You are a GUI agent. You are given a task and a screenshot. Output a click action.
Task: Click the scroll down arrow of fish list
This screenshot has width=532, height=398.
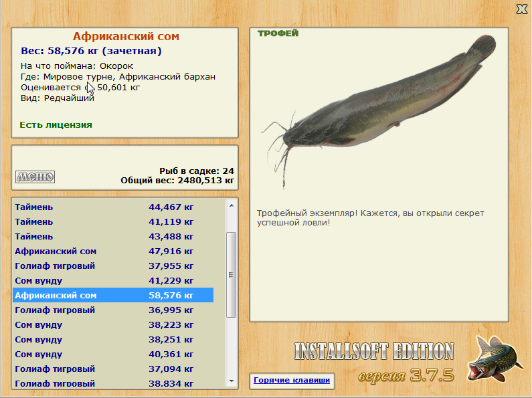(x=232, y=381)
